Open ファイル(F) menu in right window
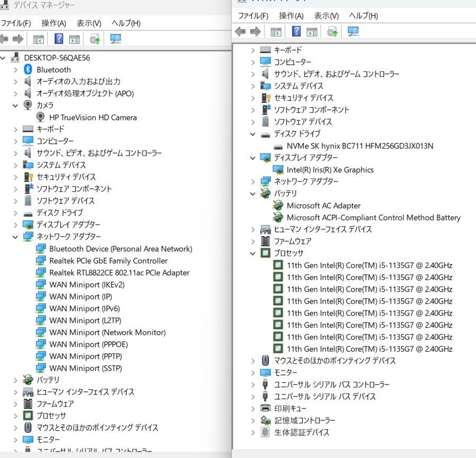 [x=253, y=16]
